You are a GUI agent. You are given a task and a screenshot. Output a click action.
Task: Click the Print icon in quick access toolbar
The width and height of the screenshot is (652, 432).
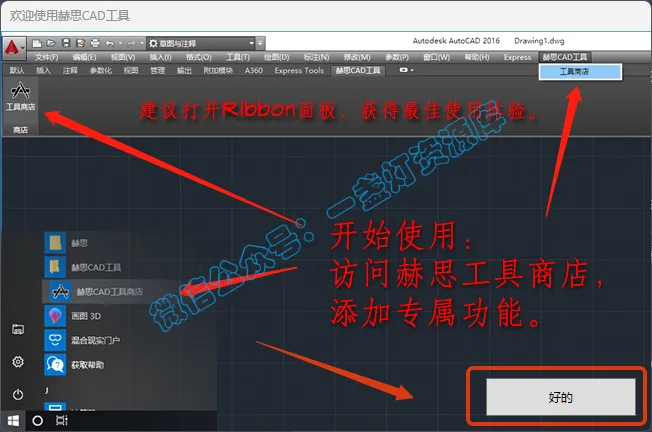[95, 43]
